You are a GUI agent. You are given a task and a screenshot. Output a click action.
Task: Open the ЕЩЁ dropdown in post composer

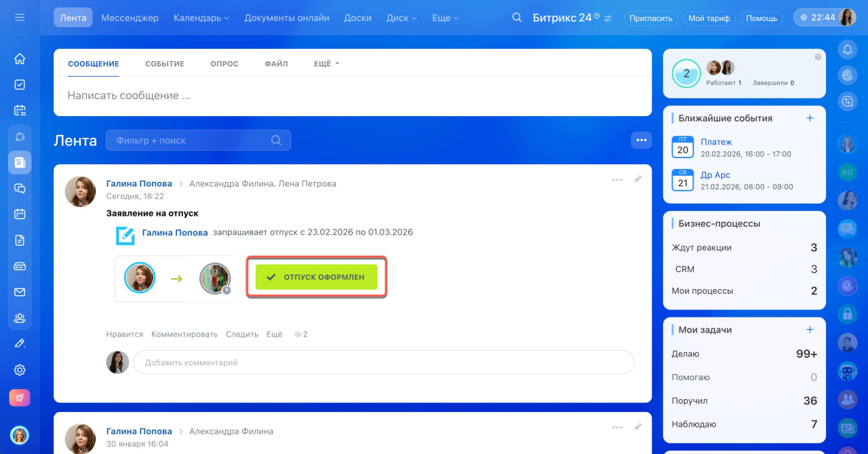tap(326, 64)
